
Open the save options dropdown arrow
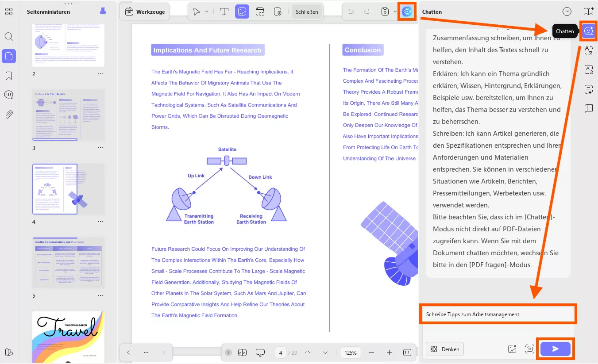(x=395, y=12)
